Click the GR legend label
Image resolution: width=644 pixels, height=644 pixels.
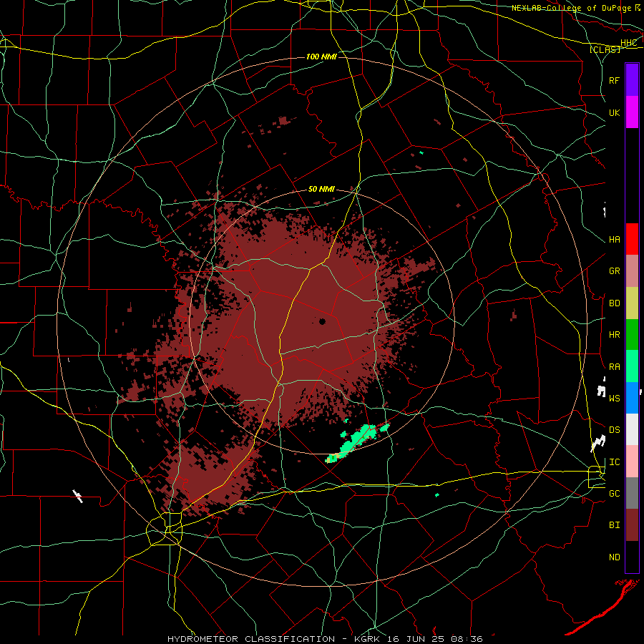click(614, 271)
